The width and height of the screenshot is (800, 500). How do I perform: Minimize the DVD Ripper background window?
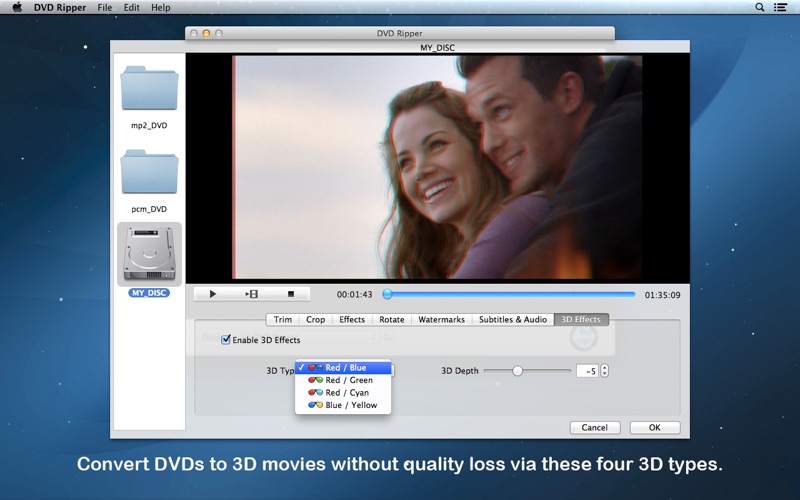click(206, 33)
